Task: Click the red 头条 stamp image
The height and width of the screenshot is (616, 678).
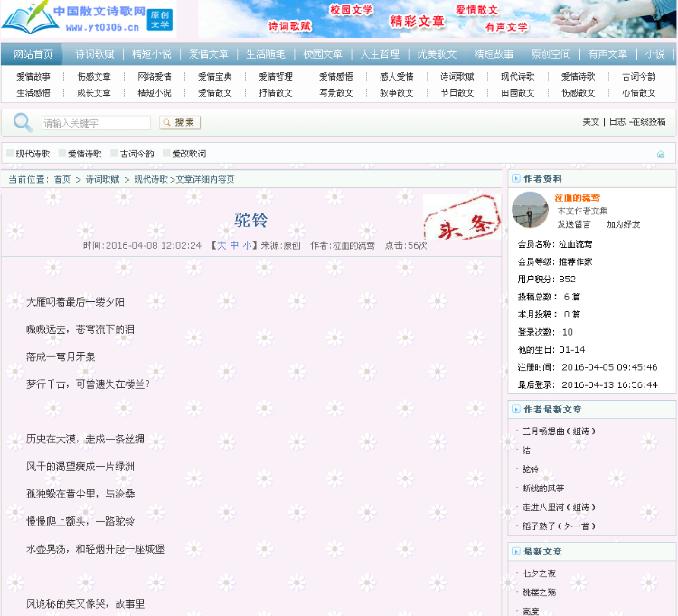Action: point(462,218)
